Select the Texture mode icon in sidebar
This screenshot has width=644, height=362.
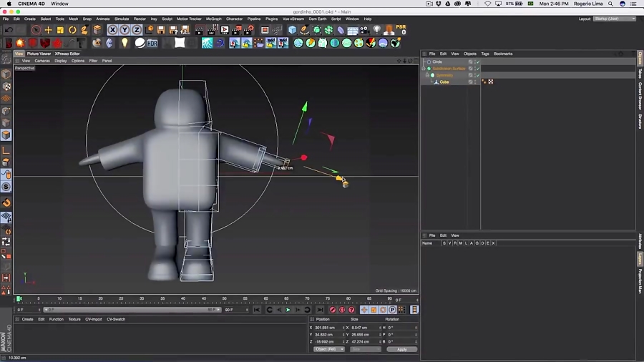point(6,87)
